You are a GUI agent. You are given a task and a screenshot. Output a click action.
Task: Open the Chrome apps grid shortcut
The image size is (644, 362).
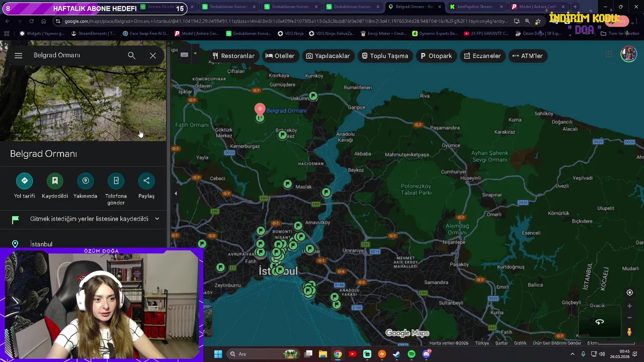(x=7, y=34)
